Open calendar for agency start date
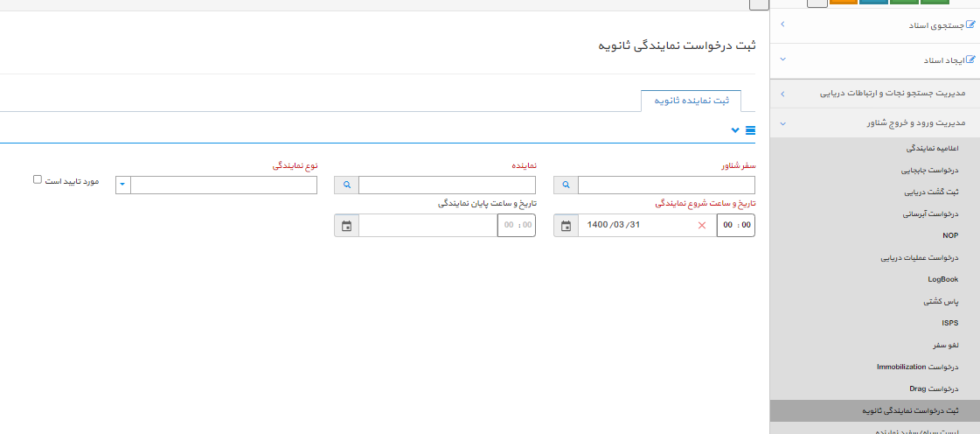 (566, 226)
